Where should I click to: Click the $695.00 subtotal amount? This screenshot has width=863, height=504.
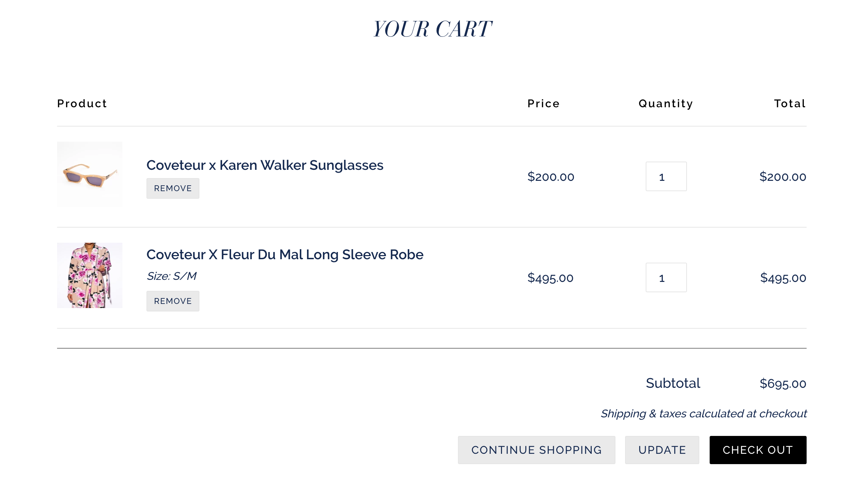(783, 383)
